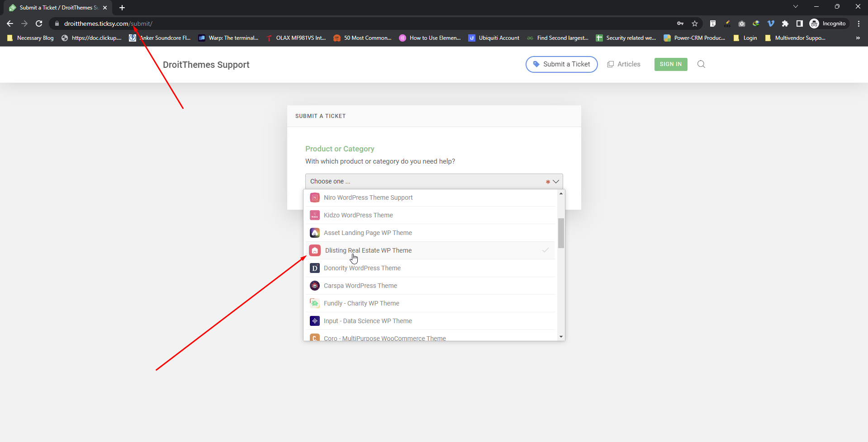The width and height of the screenshot is (868, 442).
Task: Click the padlock site info icon
Action: [57, 24]
